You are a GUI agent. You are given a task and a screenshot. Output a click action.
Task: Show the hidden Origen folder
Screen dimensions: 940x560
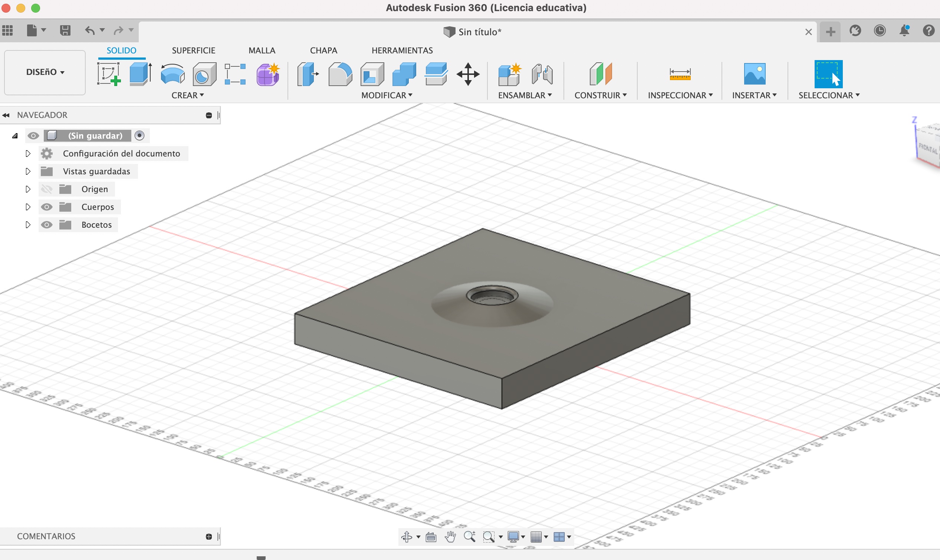(x=46, y=189)
